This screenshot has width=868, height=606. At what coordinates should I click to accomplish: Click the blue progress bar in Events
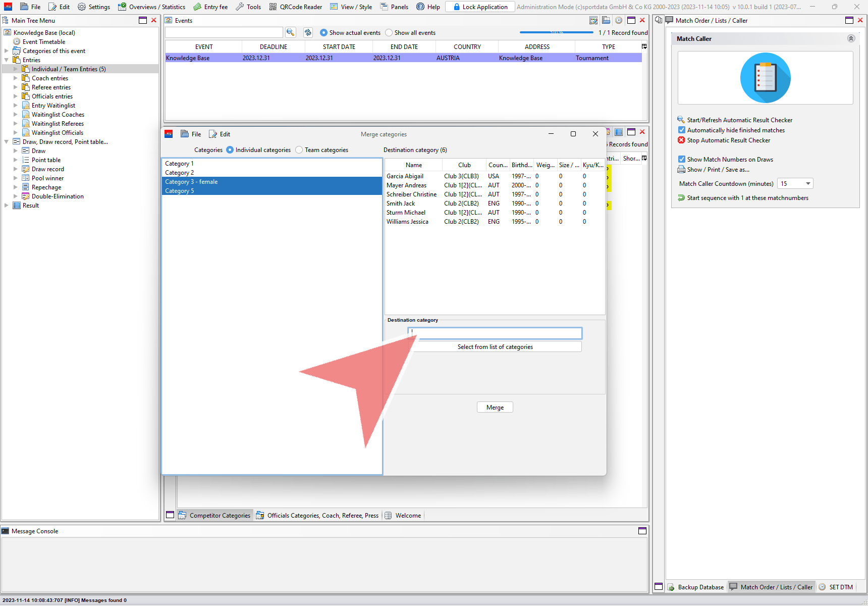(x=556, y=32)
